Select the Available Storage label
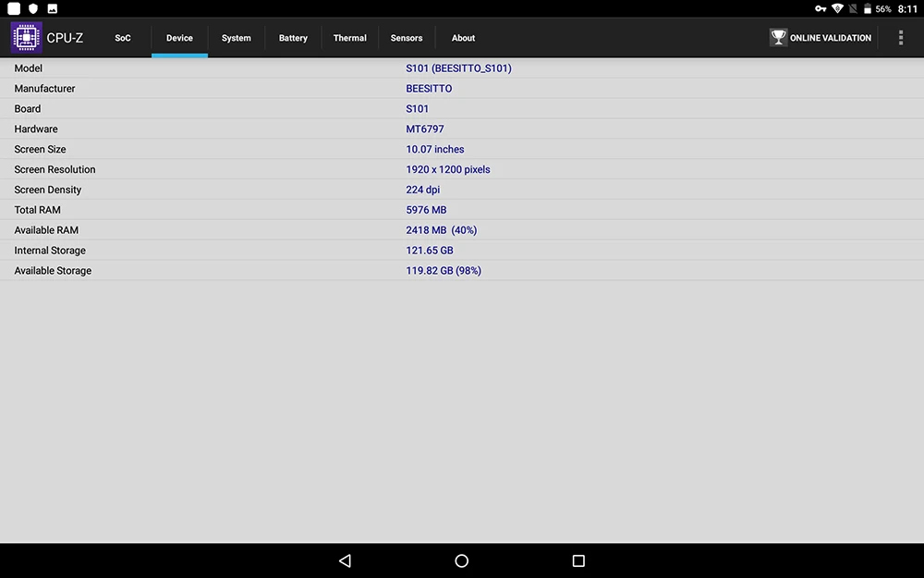924x578 pixels. coord(53,271)
